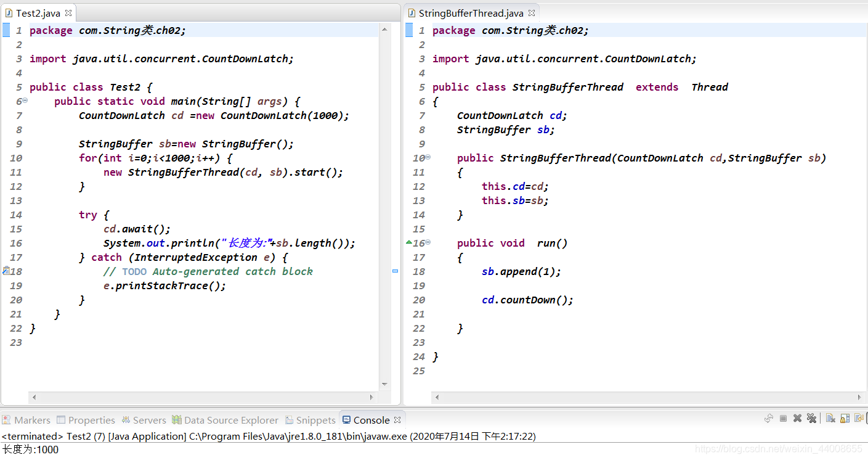This screenshot has width=868, height=460.
Task: Click the Servers view icon
Action: click(x=126, y=420)
